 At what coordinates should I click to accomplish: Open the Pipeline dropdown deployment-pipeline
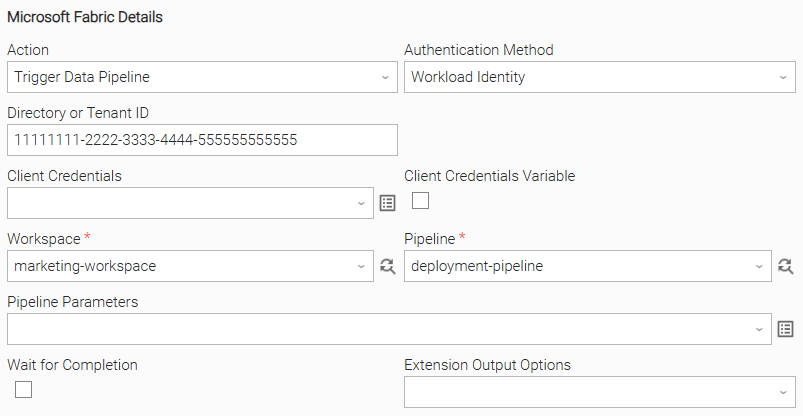(587, 266)
